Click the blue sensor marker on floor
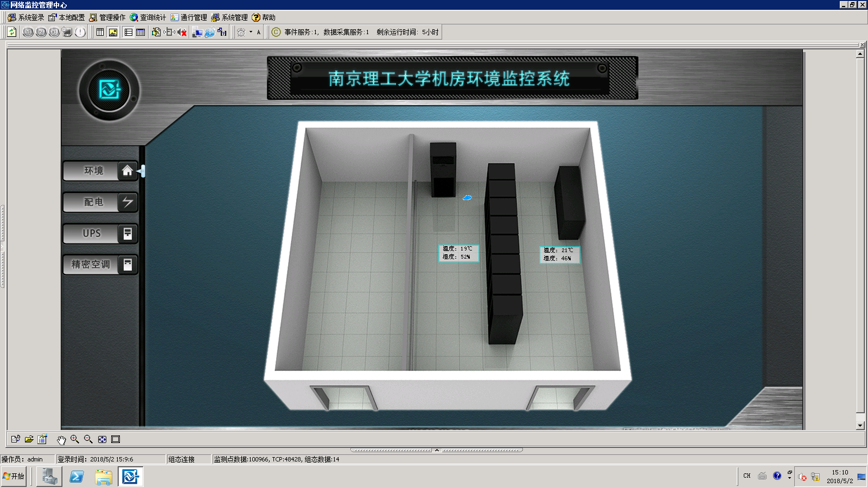This screenshot has height=488, width=868. (x=467, y=198)
